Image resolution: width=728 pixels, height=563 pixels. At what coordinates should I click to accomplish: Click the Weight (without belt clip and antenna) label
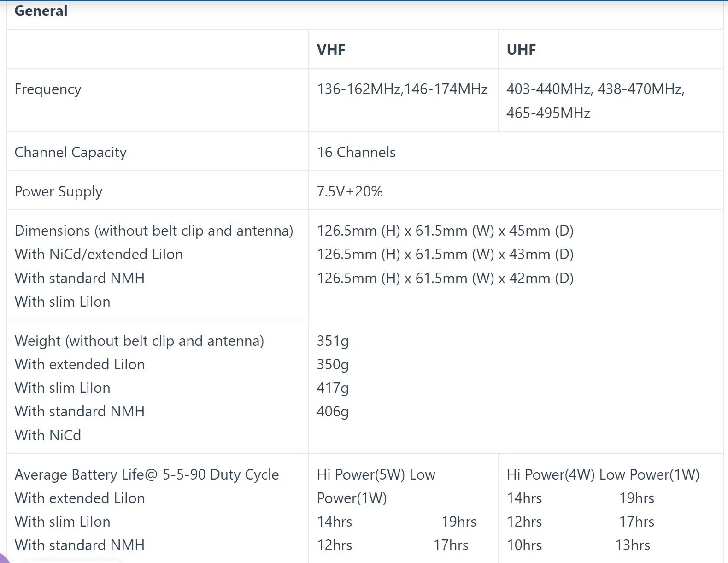(139, 341)
